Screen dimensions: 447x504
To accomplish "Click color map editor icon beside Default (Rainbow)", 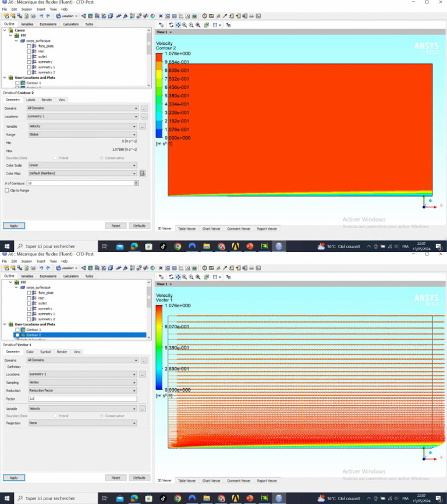I will 143,173.
